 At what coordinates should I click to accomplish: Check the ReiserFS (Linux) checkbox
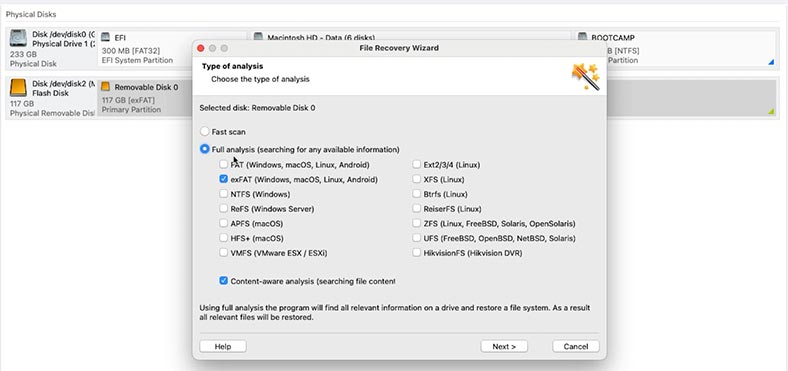pyautogui.click(x=417, y=209)
